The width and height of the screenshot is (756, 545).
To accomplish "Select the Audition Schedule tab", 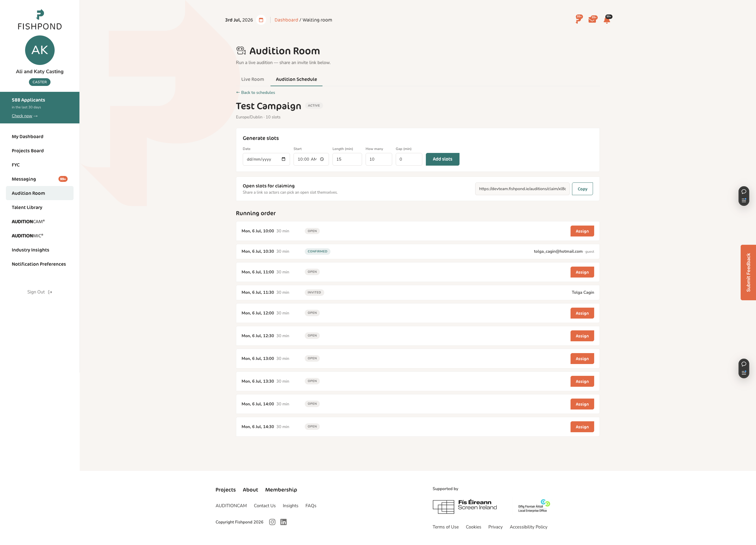I will click(296, 79).
